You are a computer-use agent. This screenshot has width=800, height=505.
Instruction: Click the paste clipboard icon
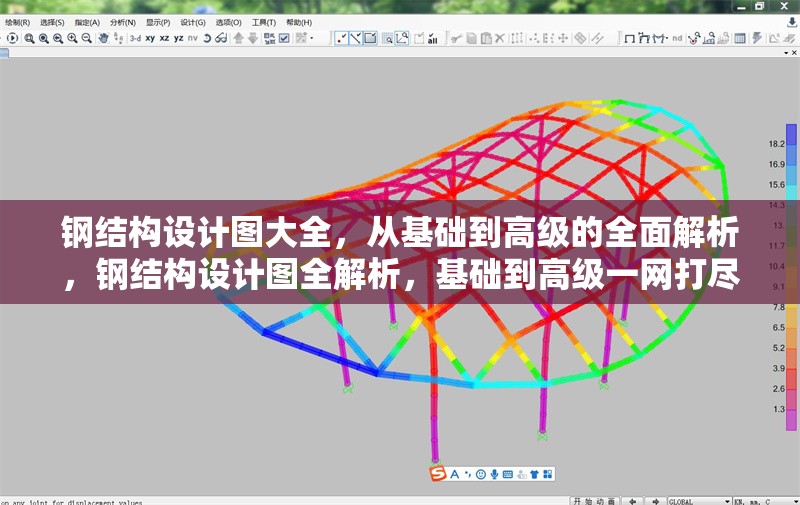coord(486,38)
